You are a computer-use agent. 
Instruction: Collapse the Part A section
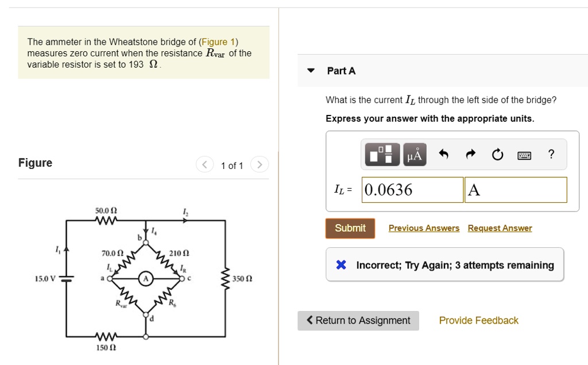point(311,70)
